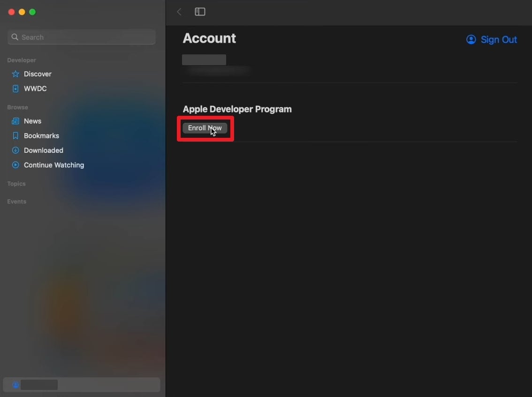Minimize the window with the yellow button
The image size is (532, 397).
pos(22,12)
